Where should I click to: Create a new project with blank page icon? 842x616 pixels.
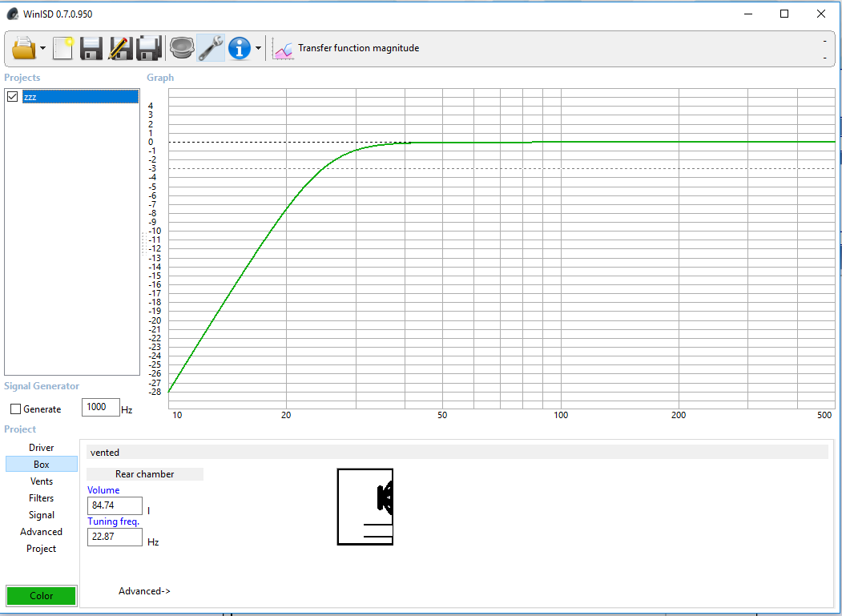click(63, 48)
